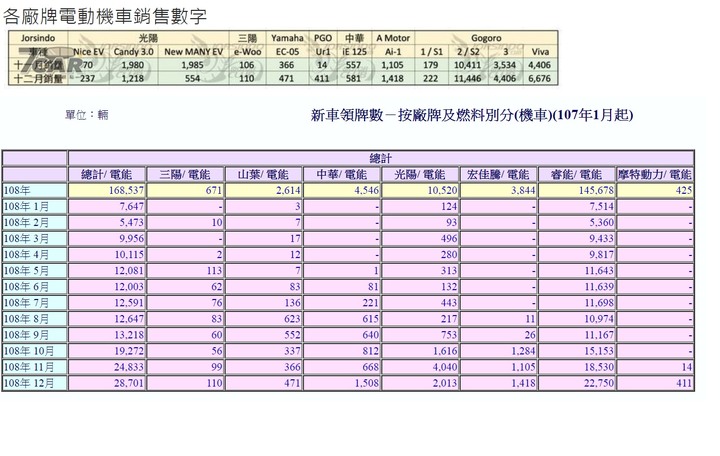The height and width of the screenshot is (456, 720).
Task: Click the EC-05 model cell
Action: point(287,51)
